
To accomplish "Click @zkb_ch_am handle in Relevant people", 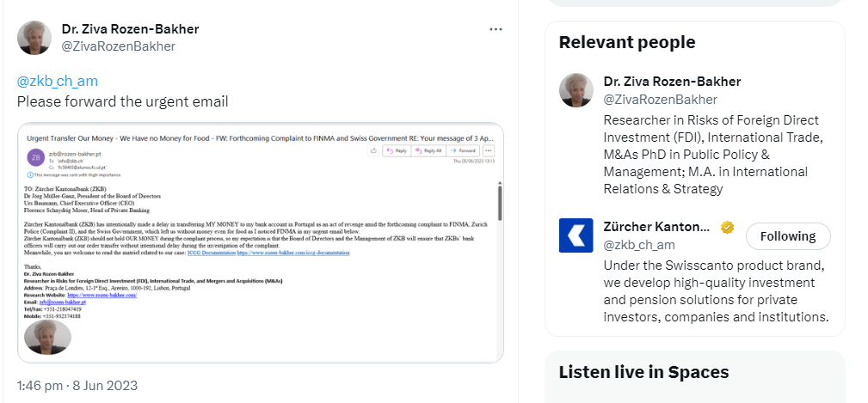I will 639,245.
